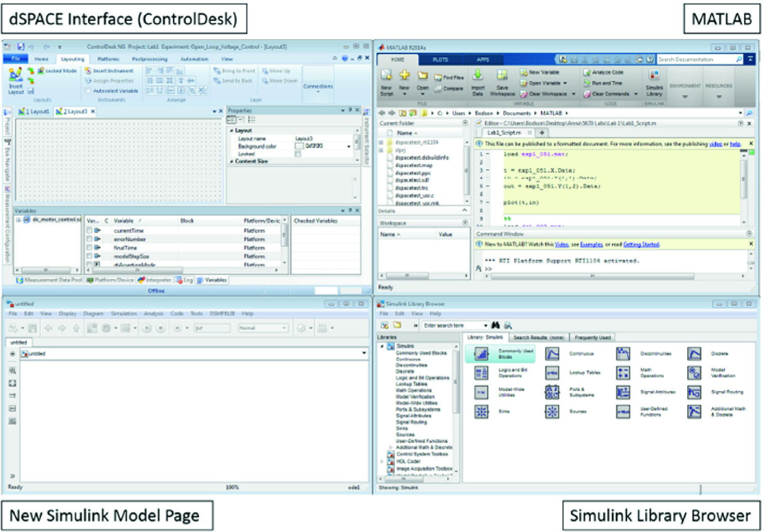Expand the slprj folder tree node
Viewport: 765px width, 532px height.
tap(381, 150)
